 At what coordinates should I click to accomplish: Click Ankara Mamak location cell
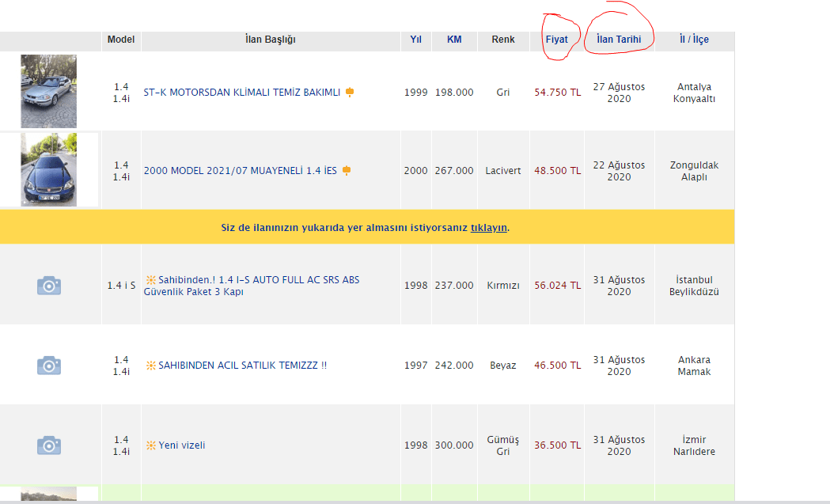(694, 366)
